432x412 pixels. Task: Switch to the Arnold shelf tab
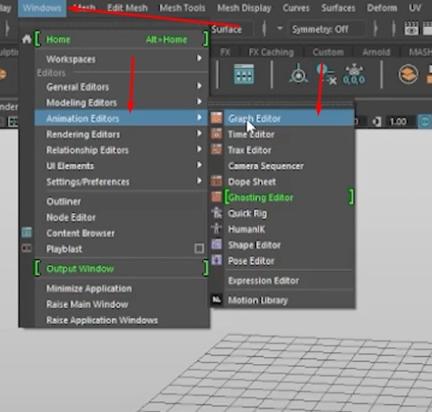pos(376,52)
